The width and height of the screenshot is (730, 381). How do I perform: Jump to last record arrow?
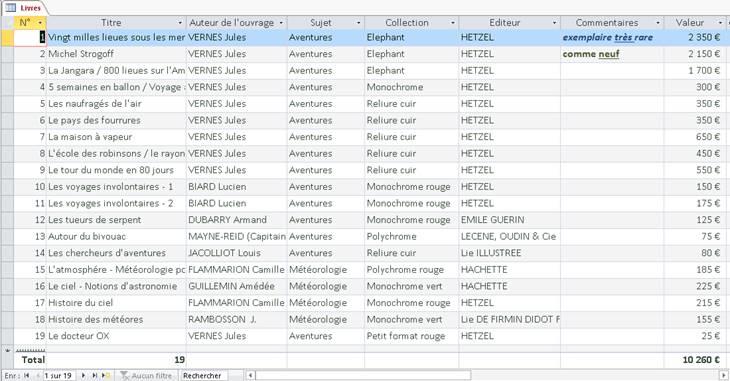(95, 375)
